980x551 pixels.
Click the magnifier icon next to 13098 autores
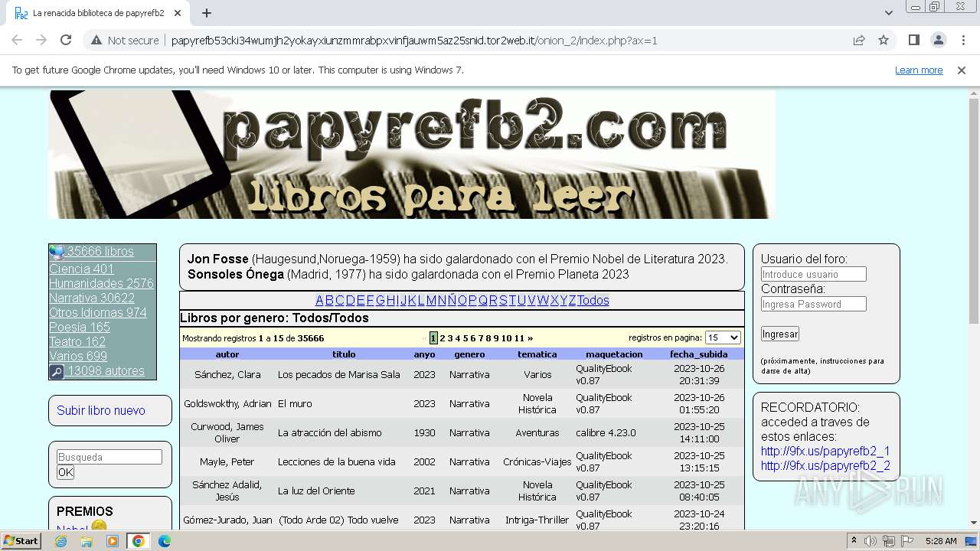coord(56,372)
